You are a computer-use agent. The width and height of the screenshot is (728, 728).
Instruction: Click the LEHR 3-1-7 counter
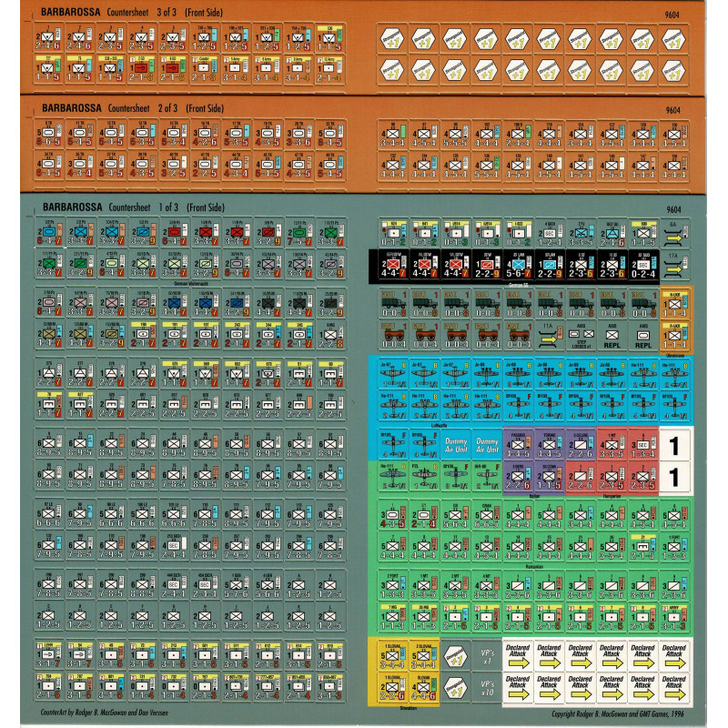tap(49, 655)
